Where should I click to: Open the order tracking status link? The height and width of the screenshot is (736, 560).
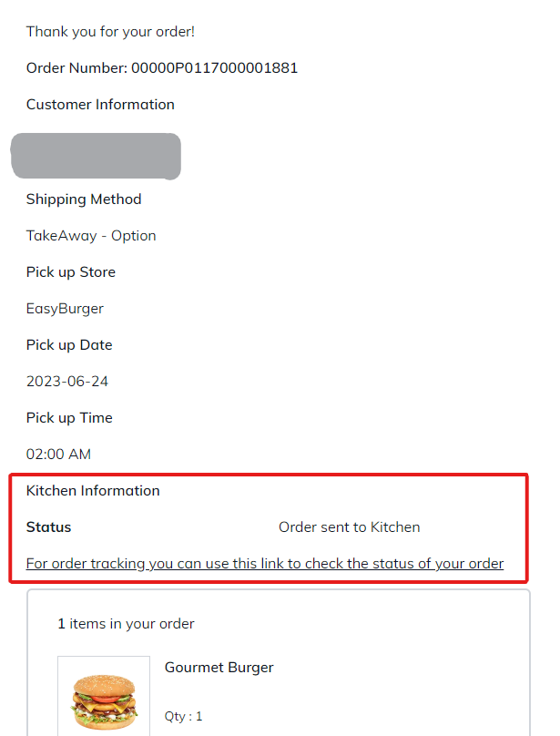[264, 563]
